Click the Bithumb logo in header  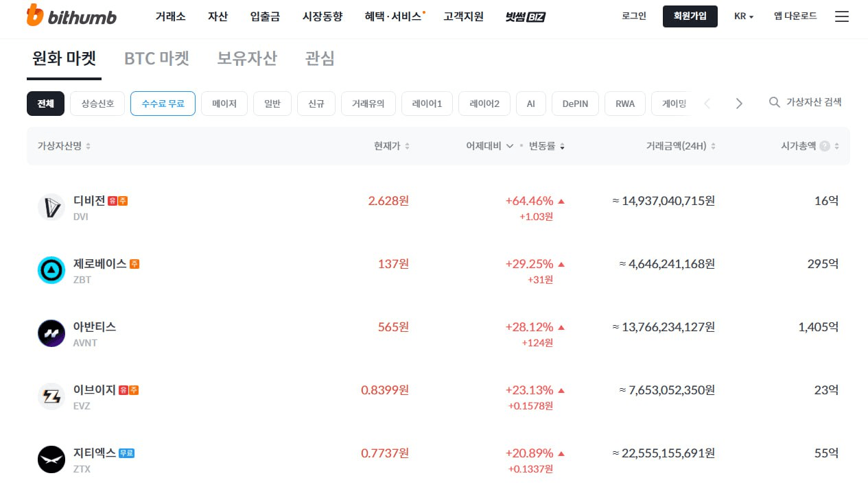71,16
